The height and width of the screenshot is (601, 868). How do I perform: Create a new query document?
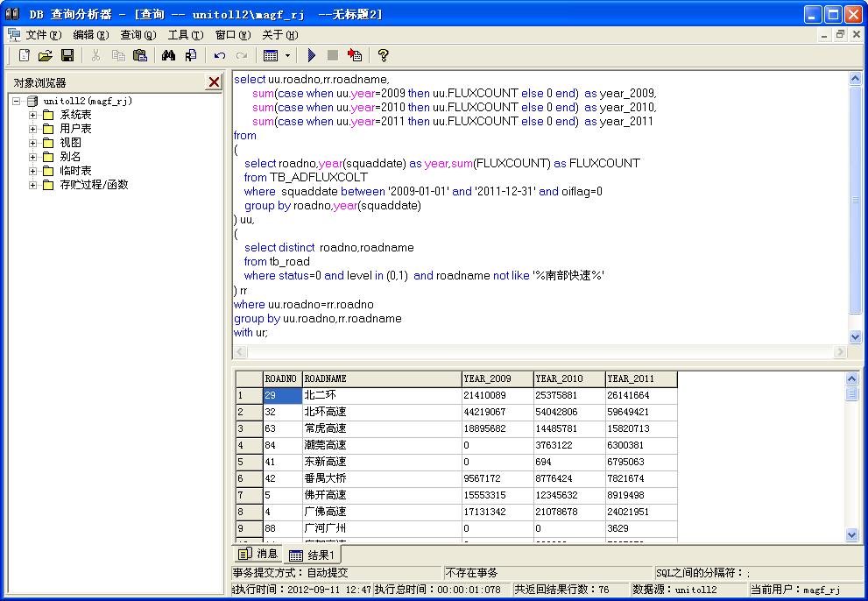(x=23, y=55)
